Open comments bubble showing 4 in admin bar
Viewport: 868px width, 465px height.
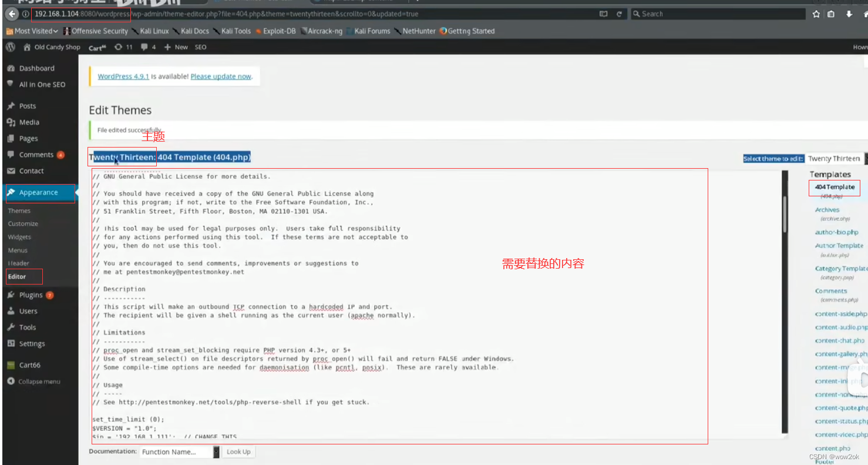coord(148,47)
